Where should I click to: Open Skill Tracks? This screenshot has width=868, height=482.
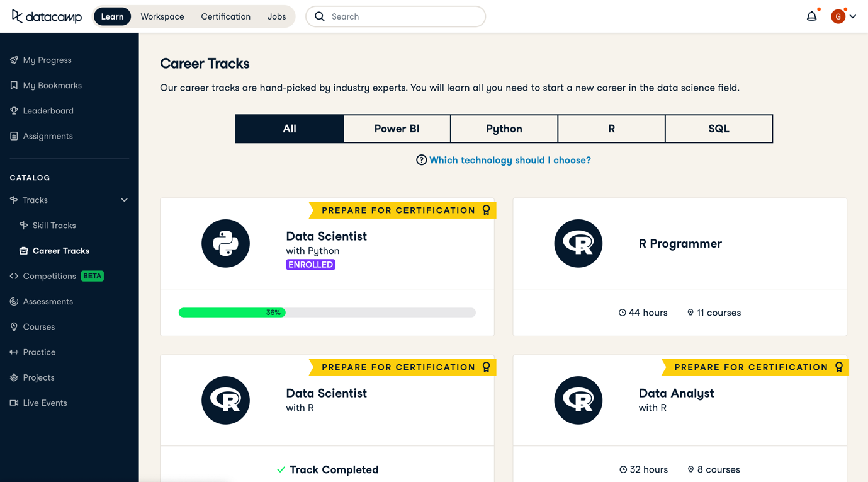click(x=54, y=225)
